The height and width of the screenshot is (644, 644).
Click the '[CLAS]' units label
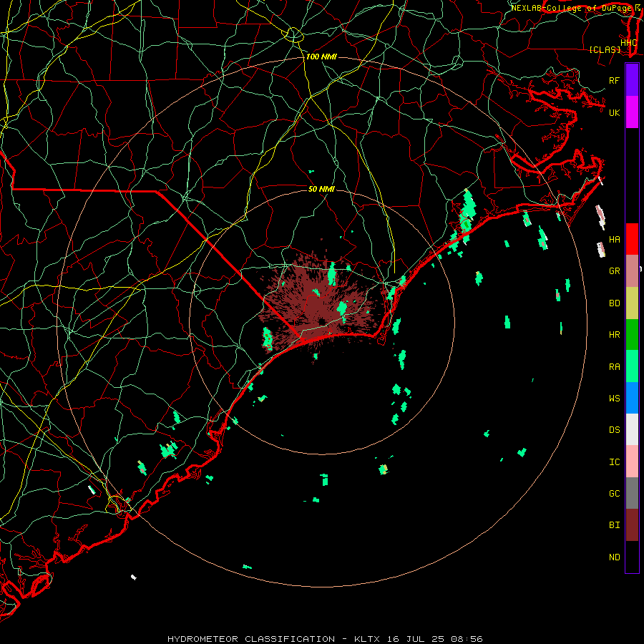click(x=605, y=49)
